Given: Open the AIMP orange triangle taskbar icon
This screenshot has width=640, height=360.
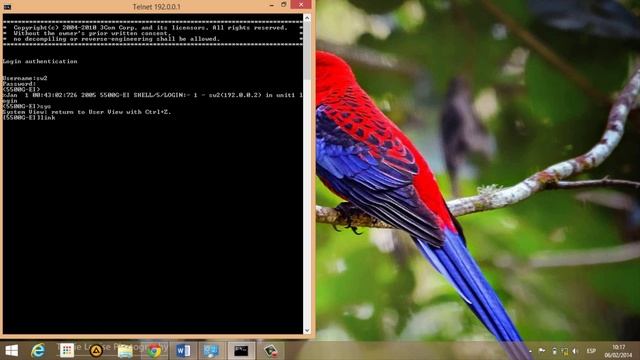Looking at the screenshot, I should [x=96, y=351].
